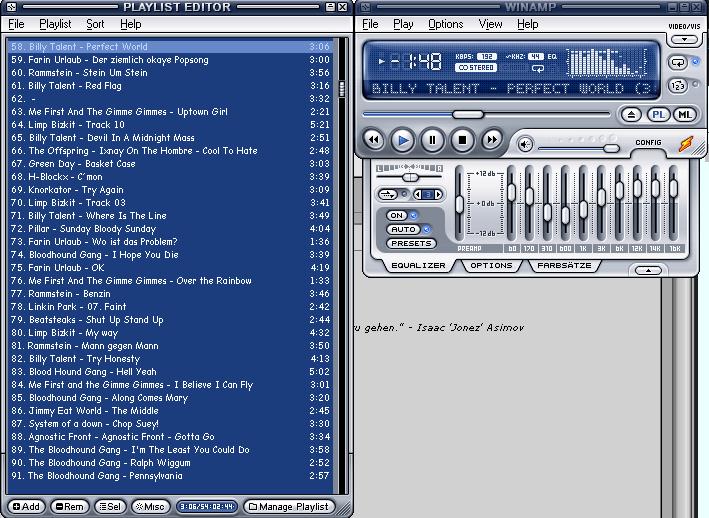Image resolution: width=709 pixels, height=518 pixels.
Task: Expand the VIDEO/VIS drawer arrow
Action: (x=684, y=40)
